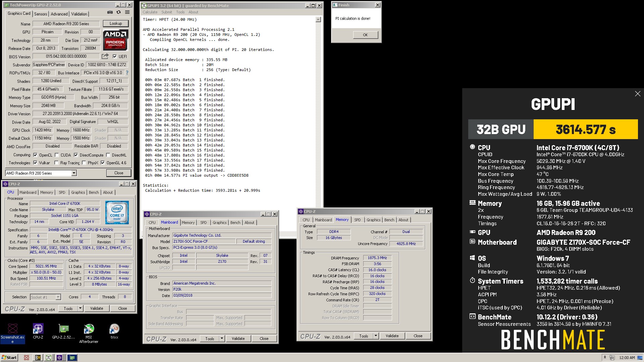644x362 pixels.
Task: Click the BenchMate System Timers stopwatch icon
Action: coord(472,280)
